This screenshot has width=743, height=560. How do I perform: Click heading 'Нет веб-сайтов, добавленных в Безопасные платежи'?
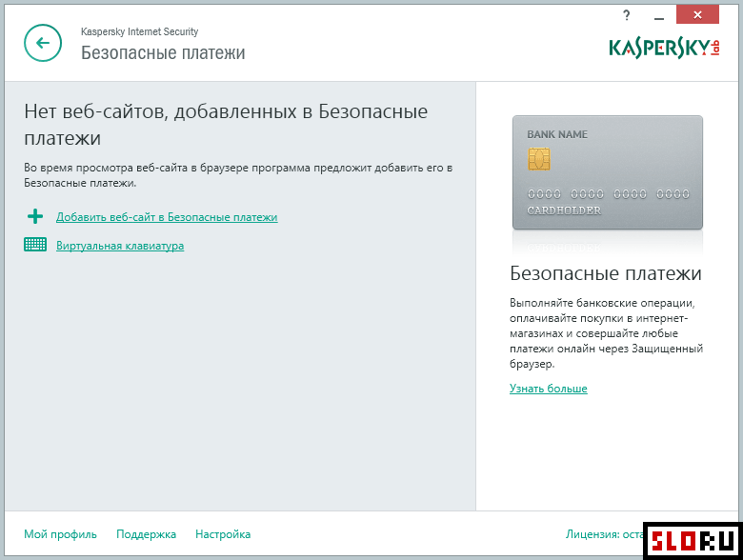pos(226,125)
